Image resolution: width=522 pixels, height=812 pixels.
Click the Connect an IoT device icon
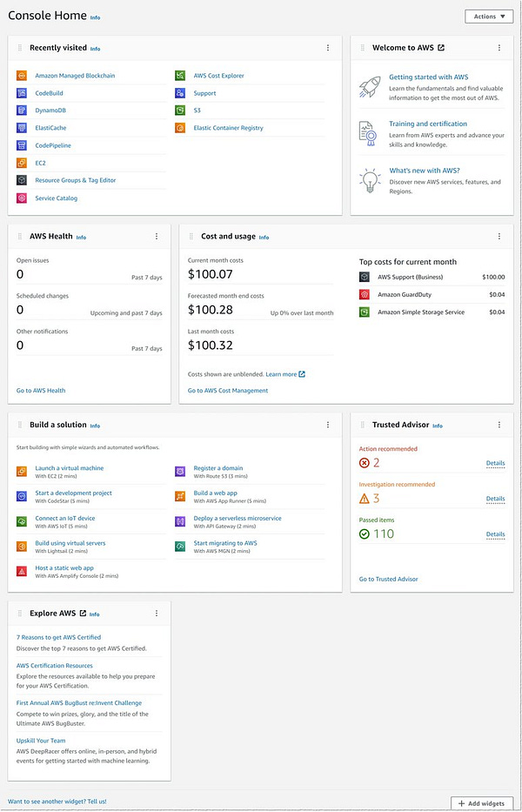pos(21,521)
